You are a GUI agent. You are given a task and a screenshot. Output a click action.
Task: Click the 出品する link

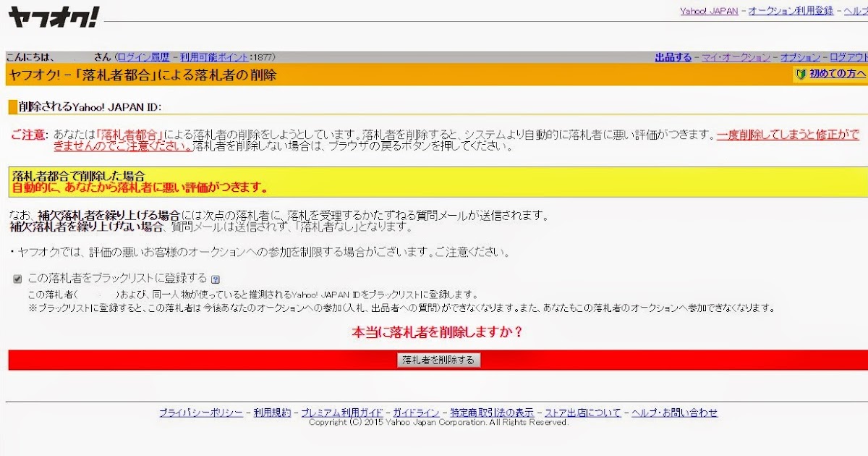[x=673, y=56]
